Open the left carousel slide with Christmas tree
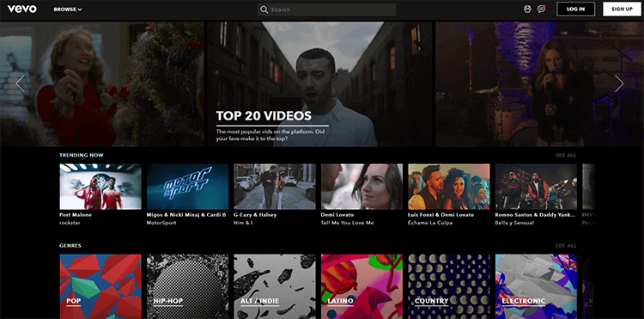The image size is (644, 319). point(102,84)
